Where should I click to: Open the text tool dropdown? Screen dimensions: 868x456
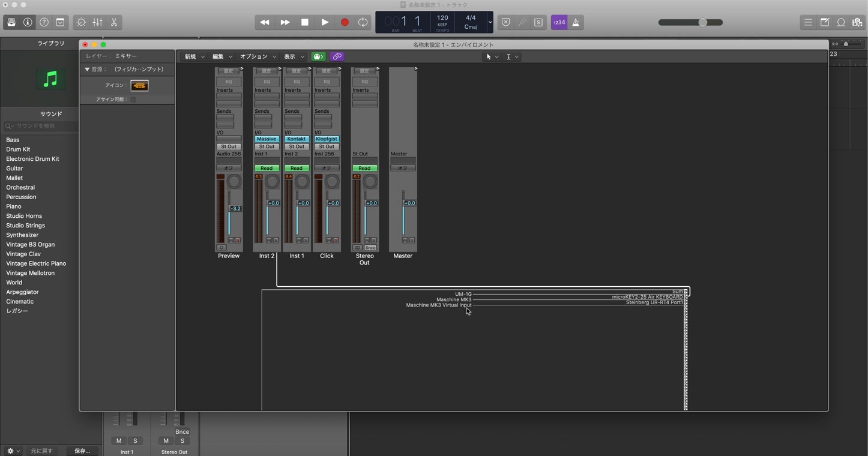[512, 56]
